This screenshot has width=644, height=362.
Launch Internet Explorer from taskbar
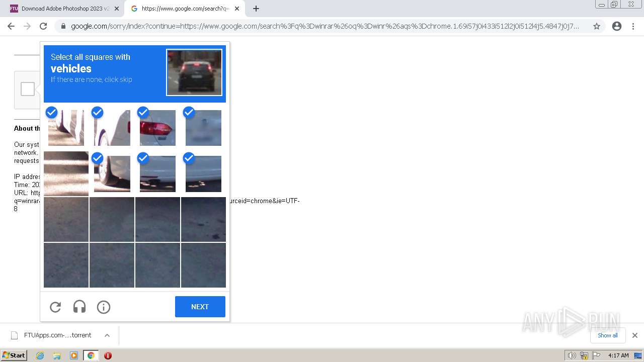(40, 355)
